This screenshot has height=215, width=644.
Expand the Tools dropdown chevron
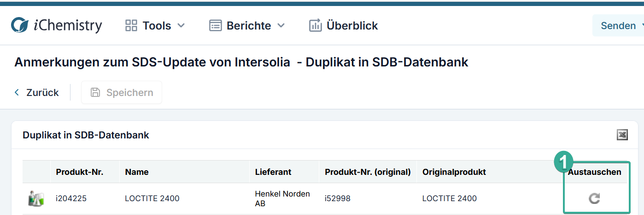[x=181, y=25]
